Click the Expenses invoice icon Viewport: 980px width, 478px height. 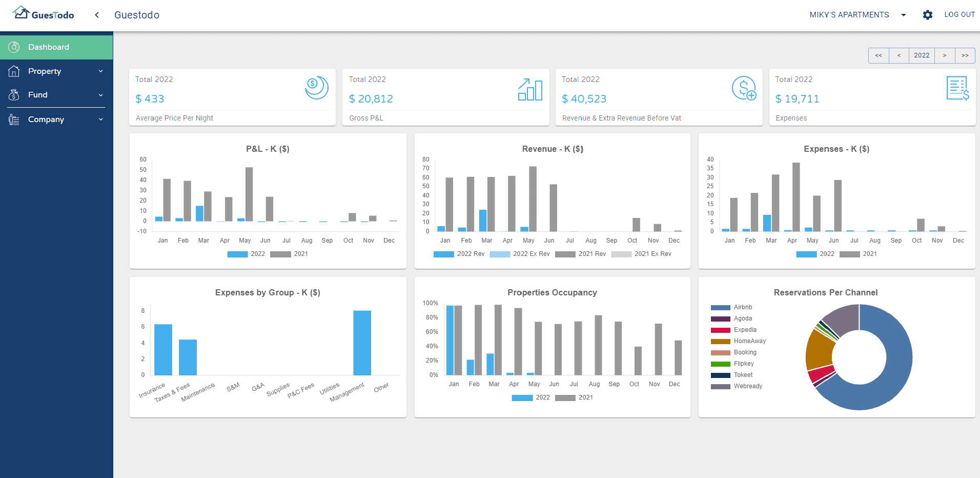coord(957,88)
